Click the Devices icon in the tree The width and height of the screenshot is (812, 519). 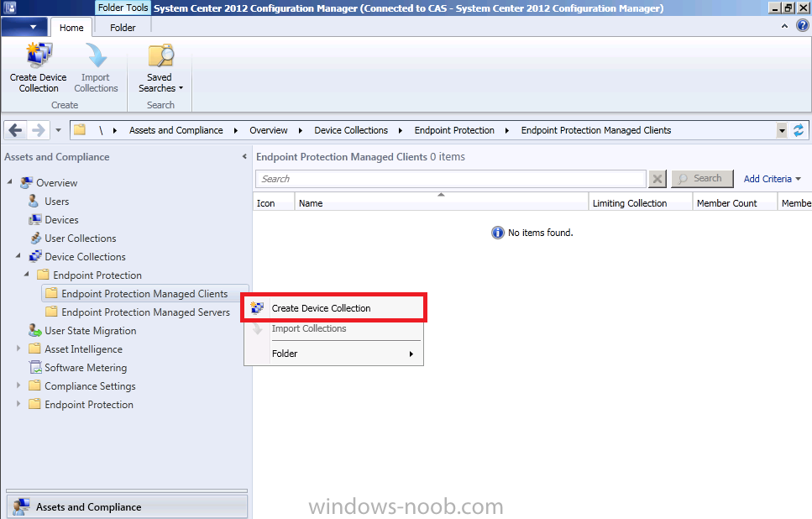pos(34,220)
